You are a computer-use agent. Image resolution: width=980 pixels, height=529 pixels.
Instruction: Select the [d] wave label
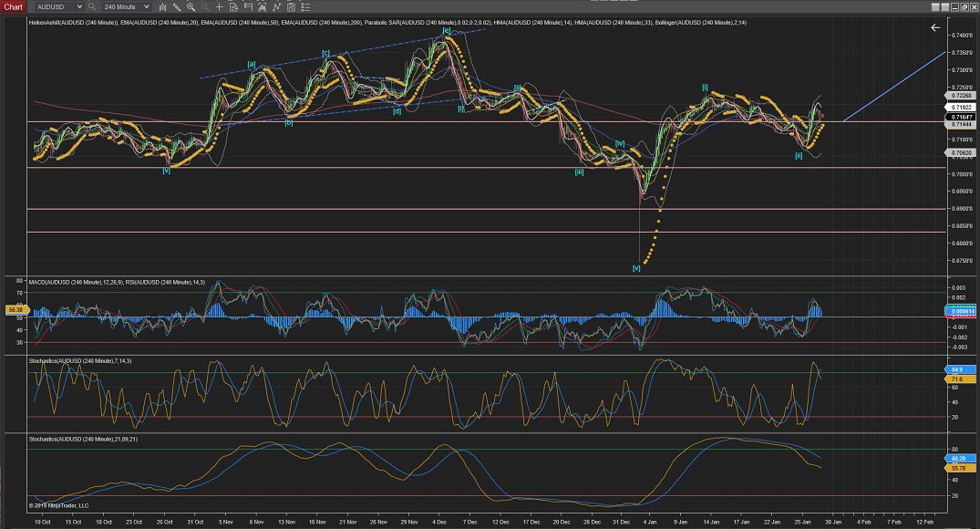[x=397, y=111]
